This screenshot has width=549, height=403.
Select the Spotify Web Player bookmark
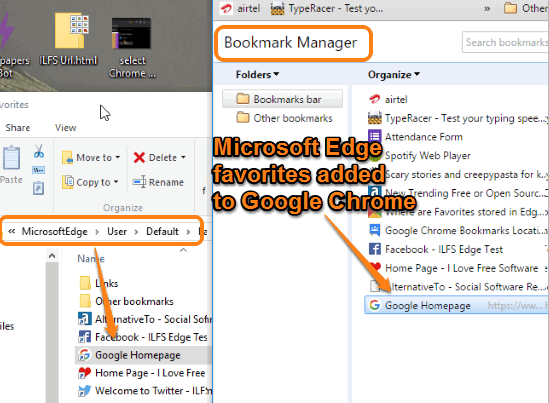[427, 156]
